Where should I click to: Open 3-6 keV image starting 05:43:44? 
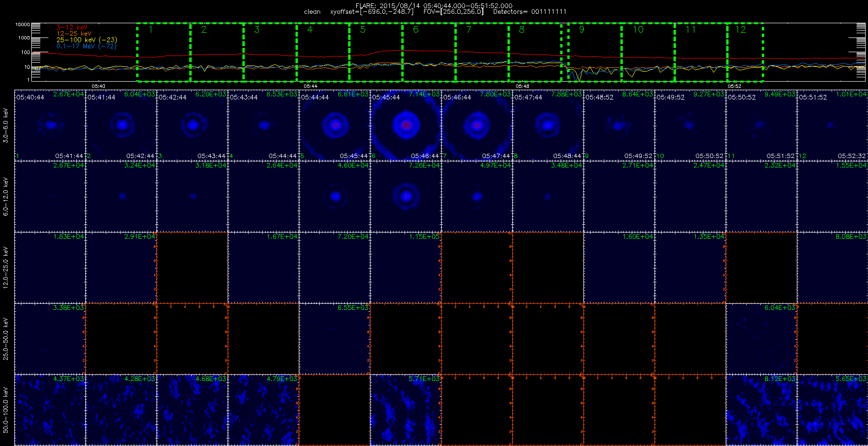point(263,125)
